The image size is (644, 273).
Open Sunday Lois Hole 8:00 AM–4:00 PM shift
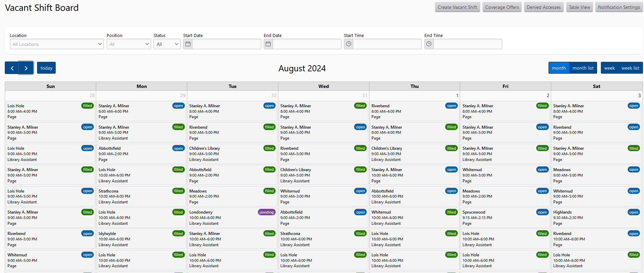(50, 111)
